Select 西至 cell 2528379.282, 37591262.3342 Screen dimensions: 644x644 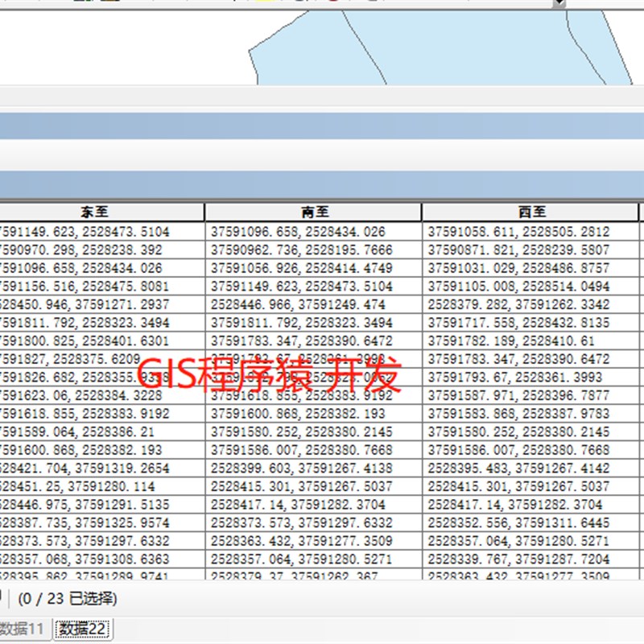pos(530,304)
